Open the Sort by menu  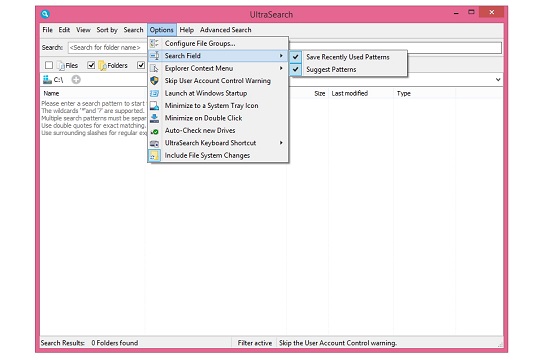coord(107,30)
